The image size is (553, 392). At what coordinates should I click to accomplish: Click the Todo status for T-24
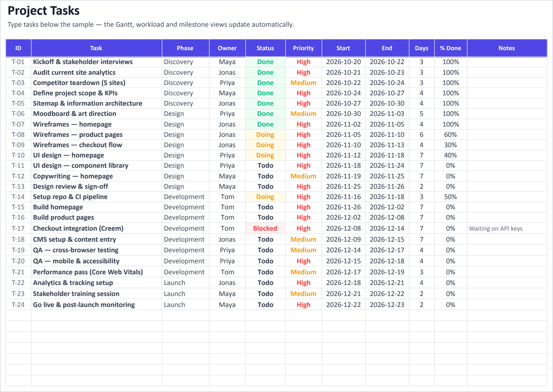tap(265, 305)
